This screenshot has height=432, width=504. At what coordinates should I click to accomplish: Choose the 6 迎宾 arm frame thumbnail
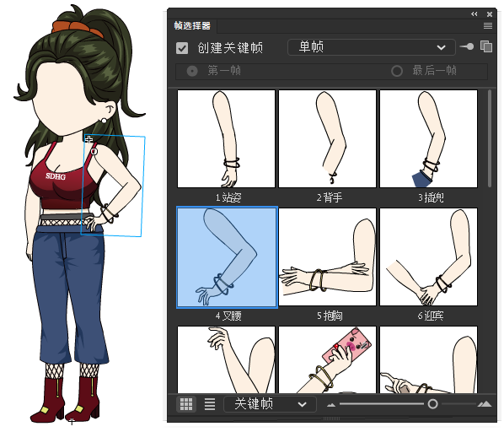[428, 257]
